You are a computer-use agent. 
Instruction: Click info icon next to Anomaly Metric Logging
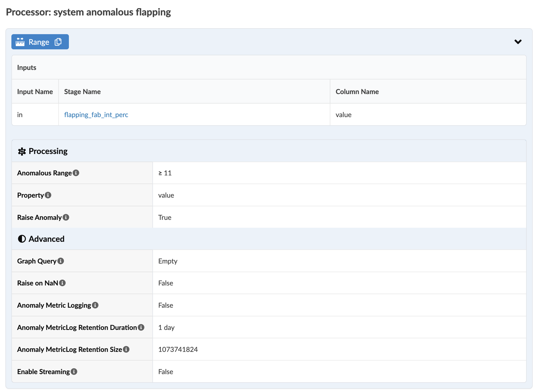(x=95, y=305)
